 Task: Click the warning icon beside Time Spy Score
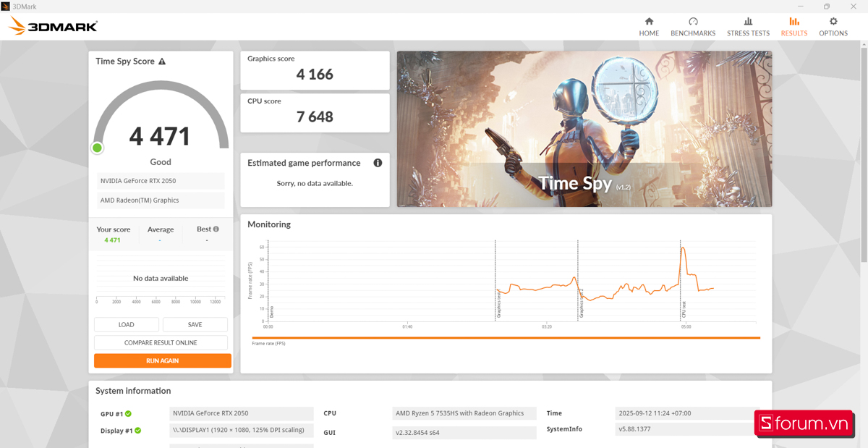(x=162, y=62)
